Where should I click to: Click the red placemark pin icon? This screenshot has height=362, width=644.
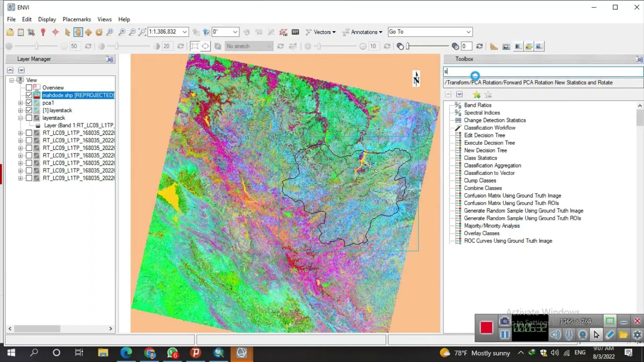(x=43, y=32)
